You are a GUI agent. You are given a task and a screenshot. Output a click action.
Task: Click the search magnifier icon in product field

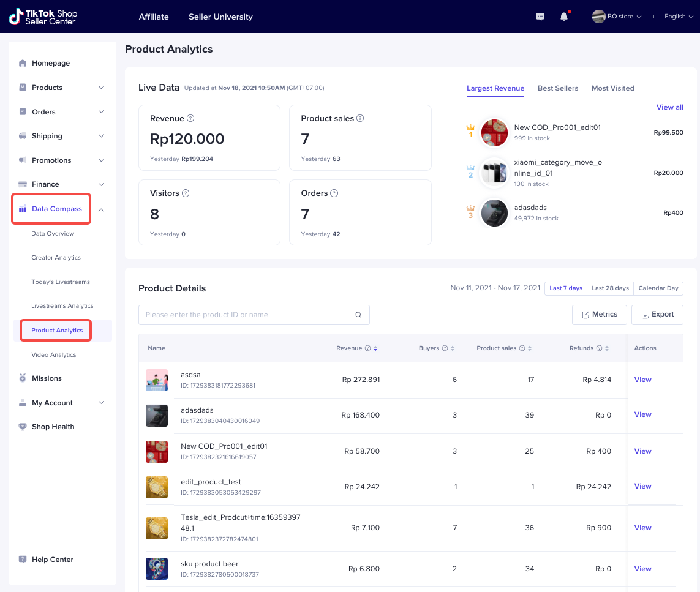[x=358, y=315]
